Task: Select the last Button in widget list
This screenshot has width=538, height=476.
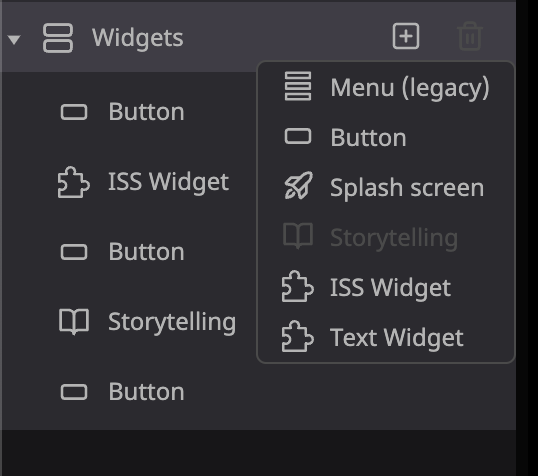Action: (x=129, y=392)
